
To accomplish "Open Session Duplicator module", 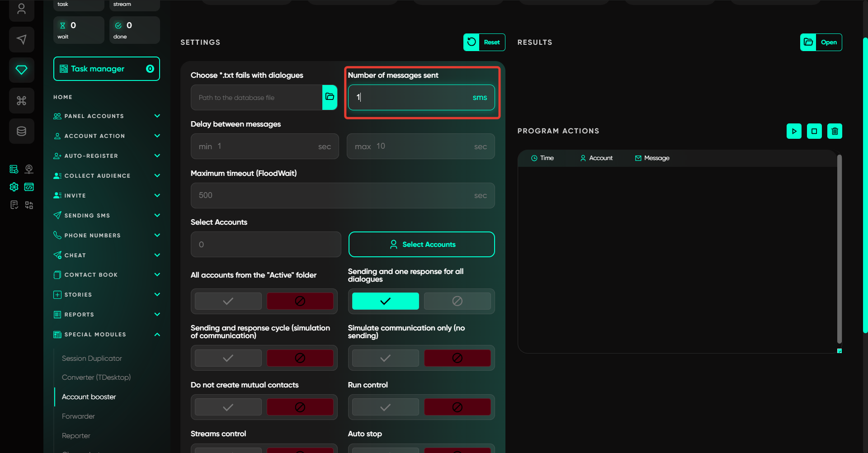I will (92, 359).
